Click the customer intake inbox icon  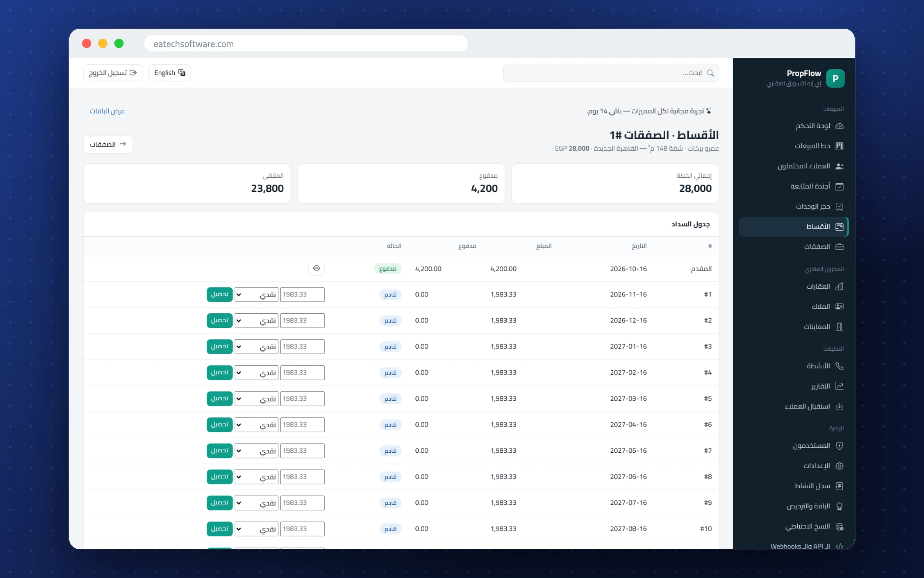(x=839, y=407)
